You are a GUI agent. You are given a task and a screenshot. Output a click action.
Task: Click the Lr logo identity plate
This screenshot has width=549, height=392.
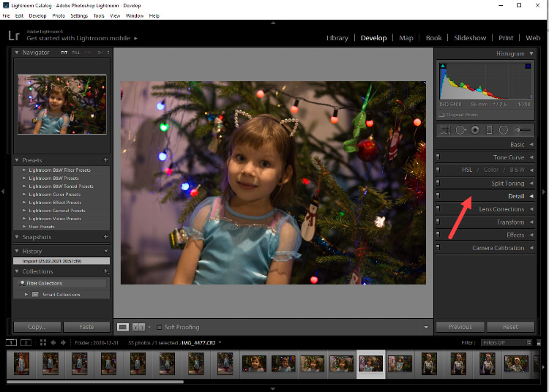coord(14,35)
